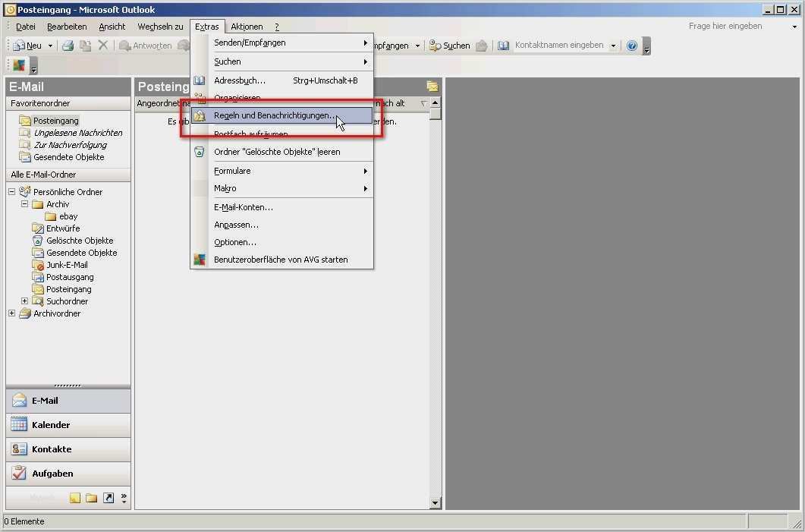Image resolution: width=805 pixels, height=532 pixels.
Task: Click the address book icon beside Kontaktnamen
Action: click(x=504, y=46)
